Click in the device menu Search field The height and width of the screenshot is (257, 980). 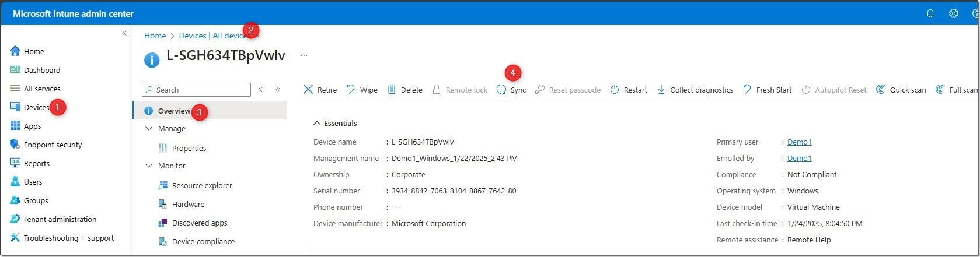(196, 90)
